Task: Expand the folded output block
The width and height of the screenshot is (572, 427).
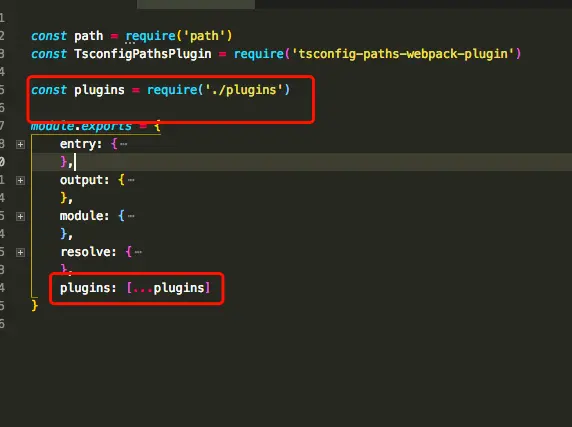Action: pos(20,180)
